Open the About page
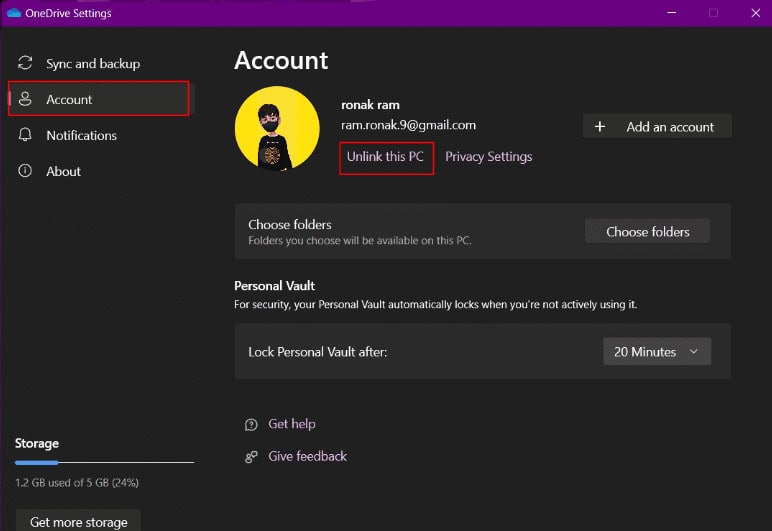772x531 pixels. pyautogui.click(x=101, y=171)
